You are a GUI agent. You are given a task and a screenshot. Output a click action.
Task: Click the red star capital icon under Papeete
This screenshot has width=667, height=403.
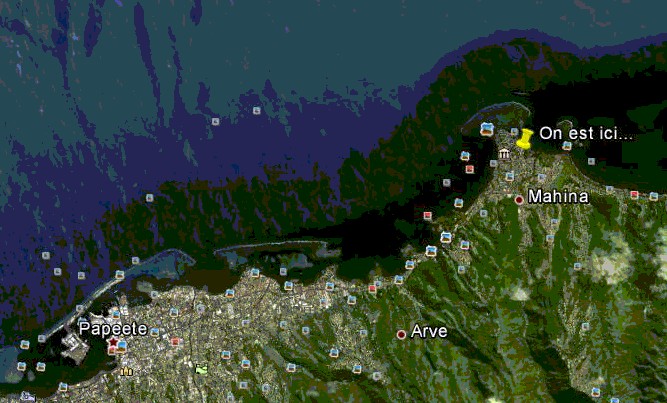pyautogui.click(x=113, y=342)
